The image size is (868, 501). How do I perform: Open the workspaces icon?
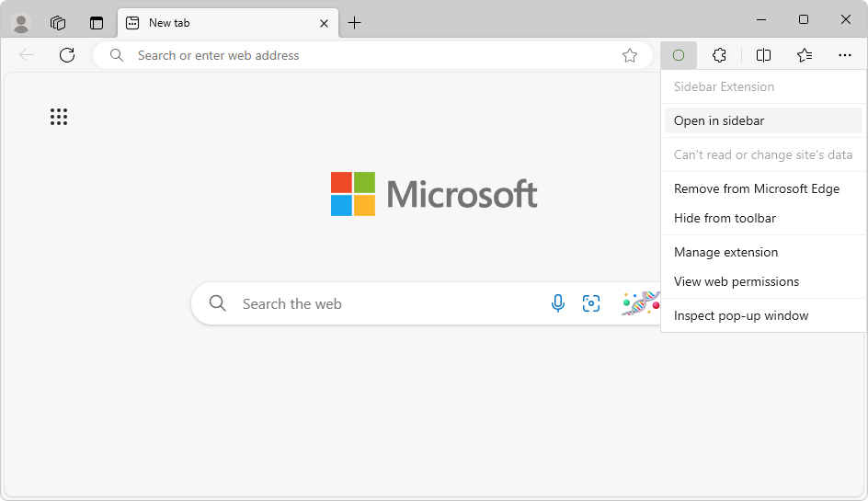[x=58, y=23]
